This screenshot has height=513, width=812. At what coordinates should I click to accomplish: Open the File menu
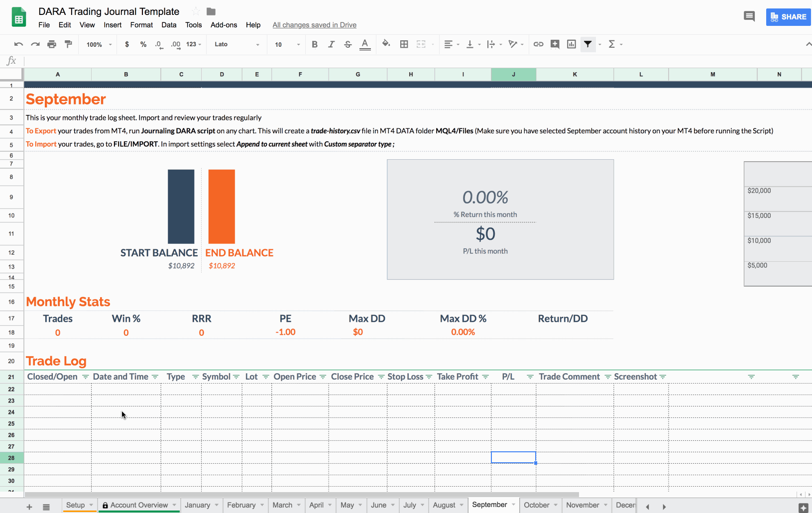pos(44,25)
